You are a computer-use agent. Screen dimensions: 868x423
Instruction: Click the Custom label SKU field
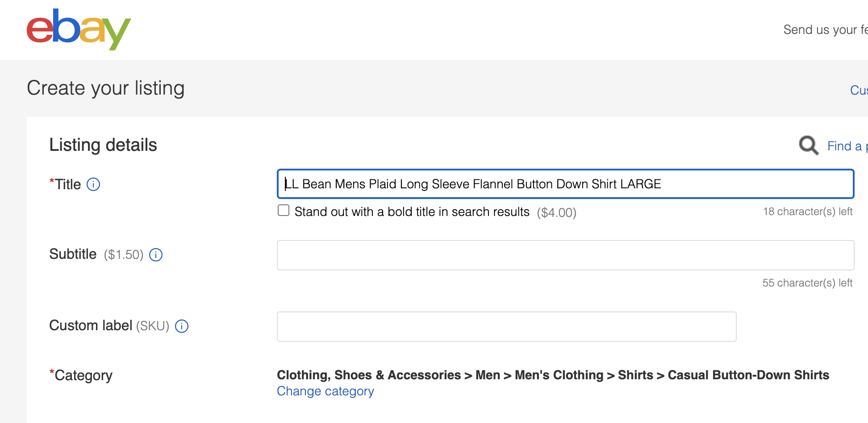click(506, 326)
